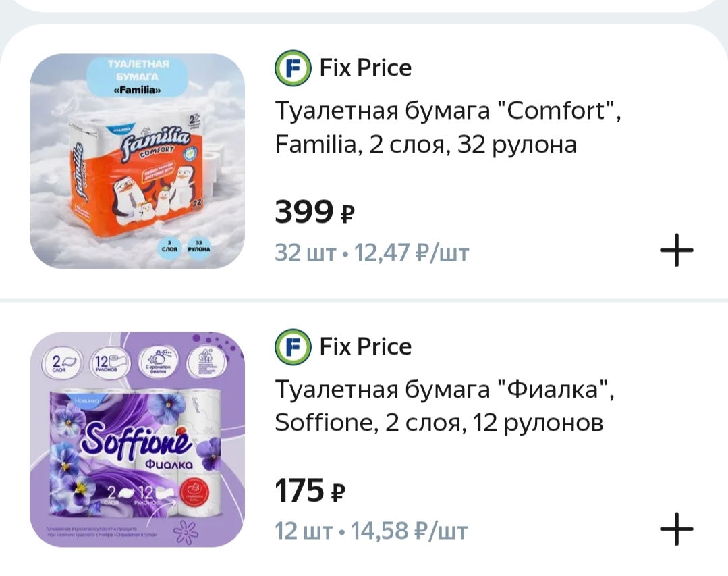Open the "Фиалка" Soffione 12 рулонов title

tap(445, 406)
